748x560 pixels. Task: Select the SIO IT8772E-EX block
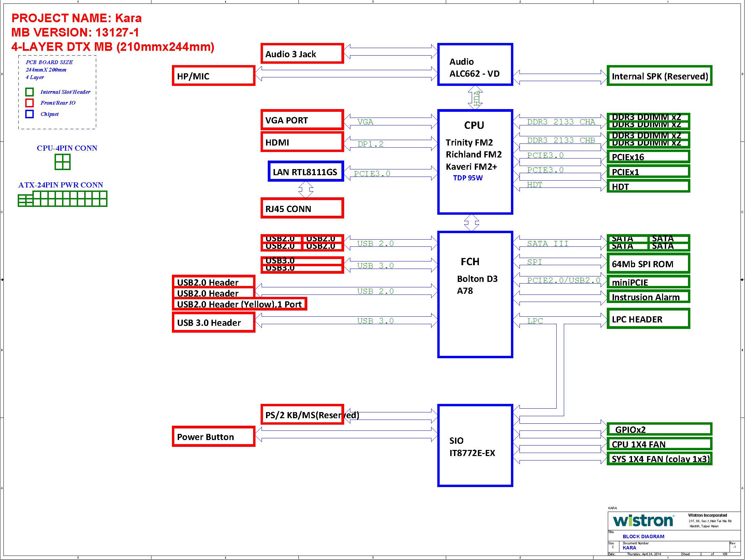tap(475, 445)
